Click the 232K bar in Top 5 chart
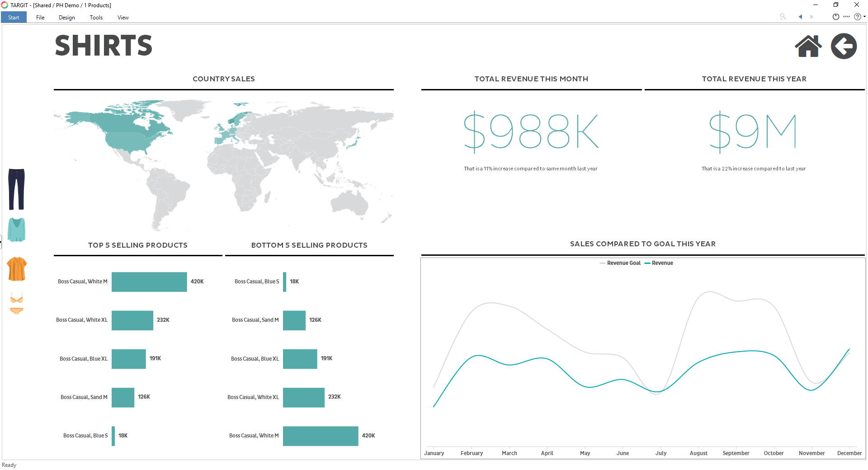The width and height of the screenshot is (868, 470). (x=132, y=320)
